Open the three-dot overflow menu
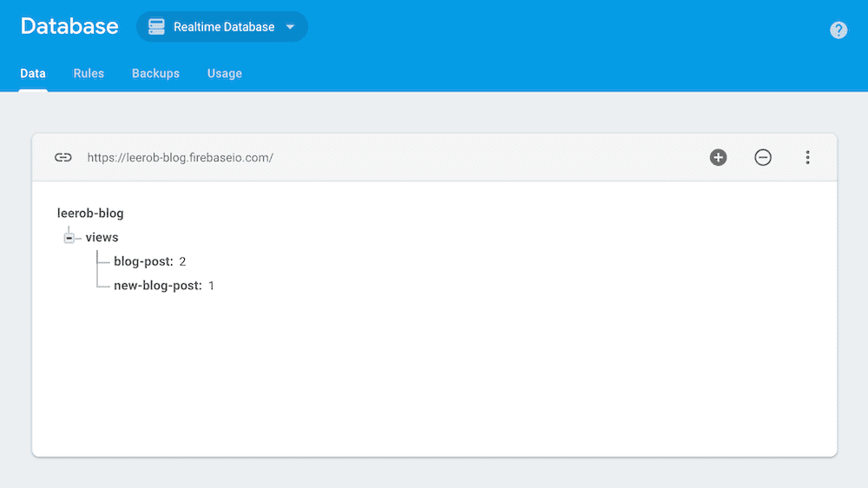The height and width of the screenshot is (488, 868). coord(807,157)
